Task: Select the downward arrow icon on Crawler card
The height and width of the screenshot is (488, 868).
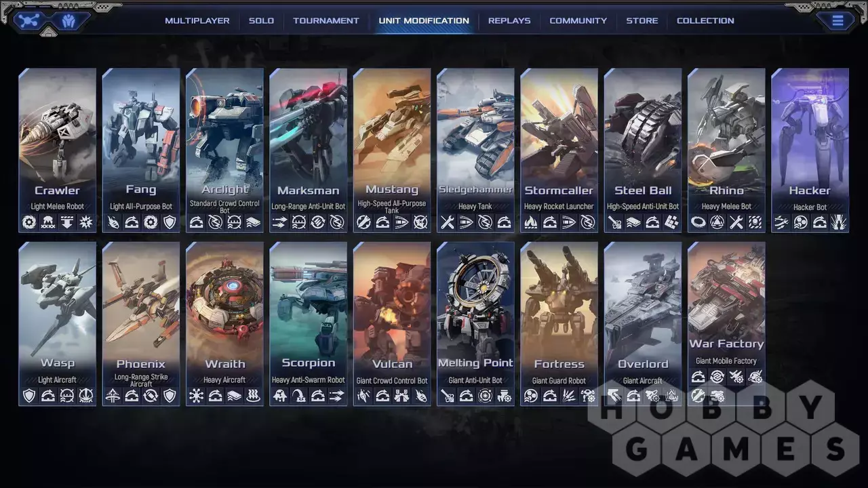Action: coord(67,222)
